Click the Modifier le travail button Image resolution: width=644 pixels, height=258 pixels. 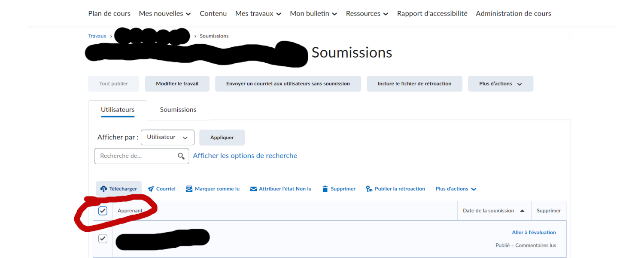[177, 84]
